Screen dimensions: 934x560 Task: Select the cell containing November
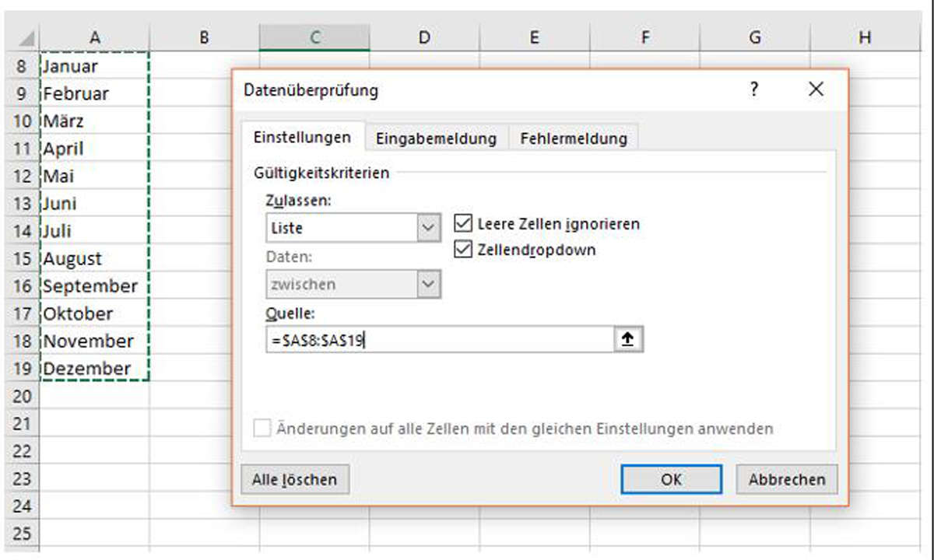[94, 341]
